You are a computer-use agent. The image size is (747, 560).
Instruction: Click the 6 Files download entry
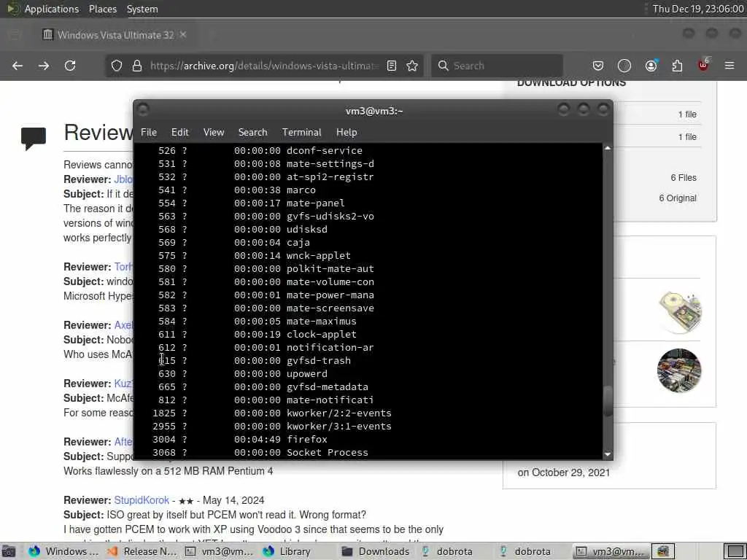(x=683, y=178)
